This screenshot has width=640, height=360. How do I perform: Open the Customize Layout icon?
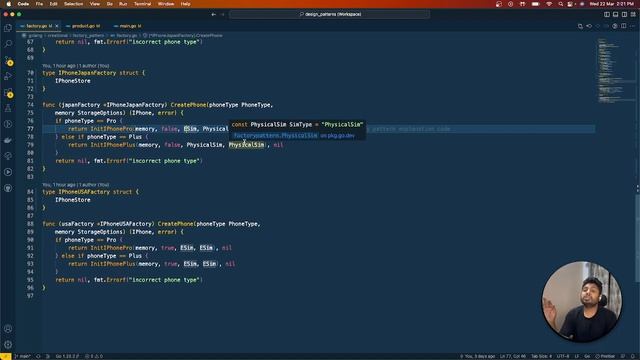633,14
